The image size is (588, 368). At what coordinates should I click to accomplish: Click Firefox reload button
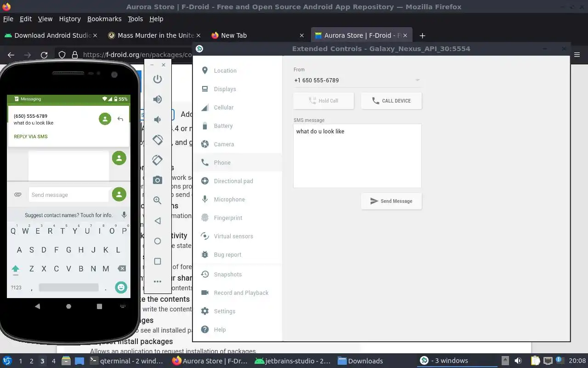tap(44, 55)
